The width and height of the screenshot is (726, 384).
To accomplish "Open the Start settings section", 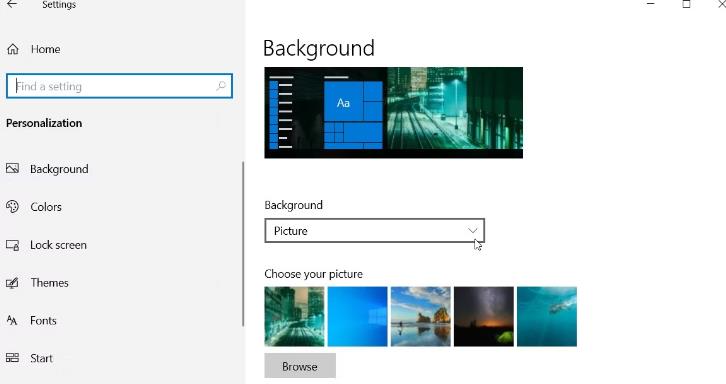I will point(42,358).
